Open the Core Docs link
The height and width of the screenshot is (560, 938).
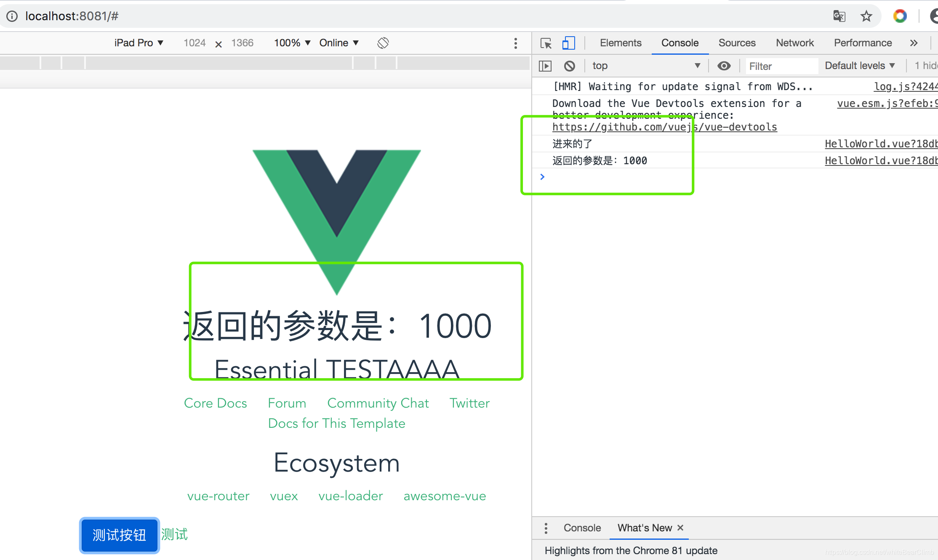tap(216, 403)
